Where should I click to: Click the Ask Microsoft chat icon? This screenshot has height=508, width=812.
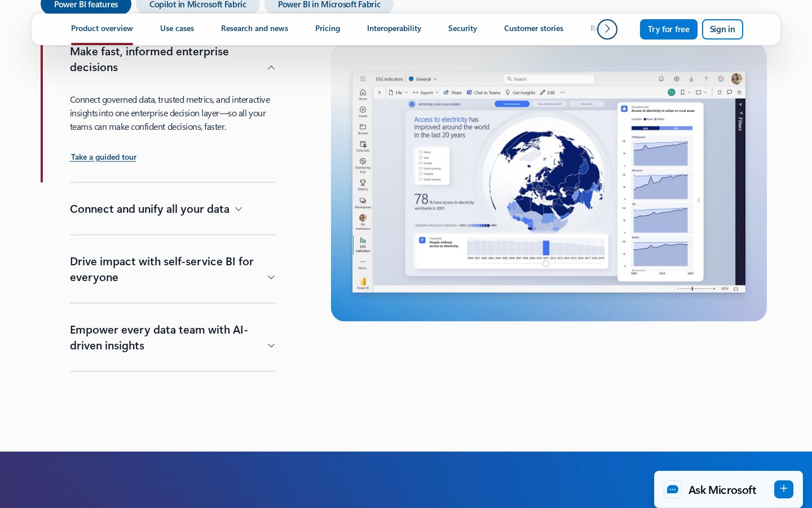(x=673, y=489)
